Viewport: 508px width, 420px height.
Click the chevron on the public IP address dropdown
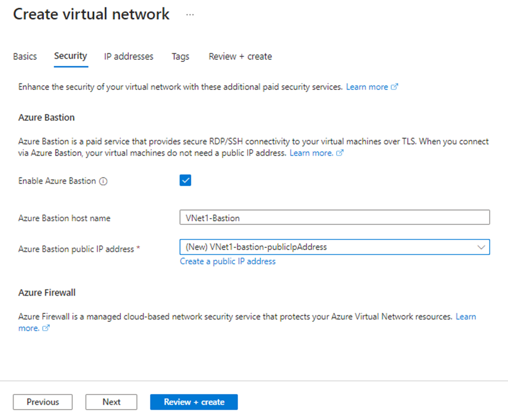(482, 247)
